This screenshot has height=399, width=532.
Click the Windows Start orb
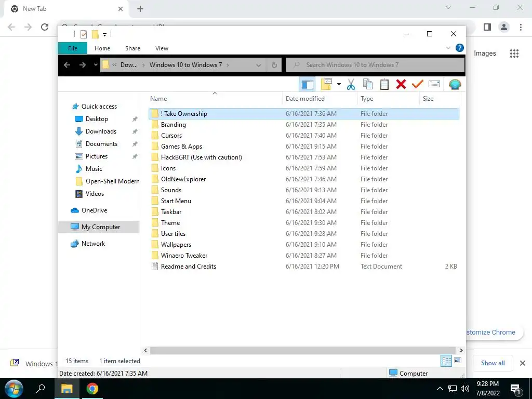click(x=14, y=389)
